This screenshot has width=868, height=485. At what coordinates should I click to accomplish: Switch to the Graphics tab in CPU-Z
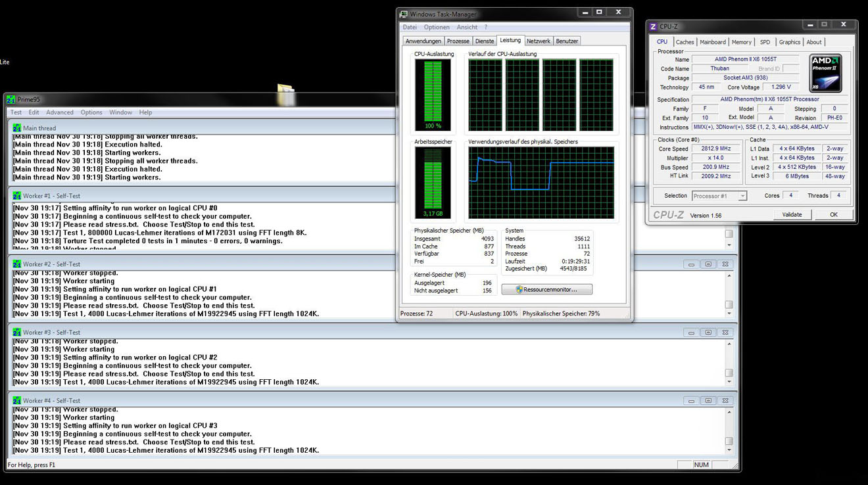(790, 42)
